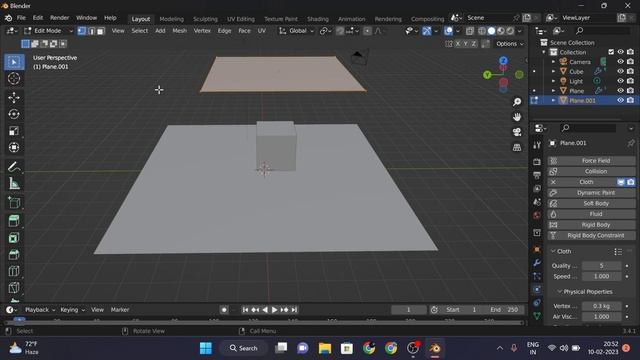The height and width of the screenshot is (360, 640).
Task: Select the Bevel tool
Action: tap(14, 255)
